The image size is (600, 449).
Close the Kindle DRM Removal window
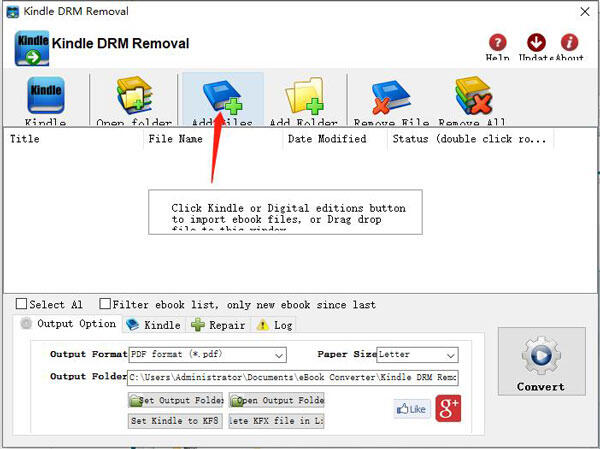point(585,11)
